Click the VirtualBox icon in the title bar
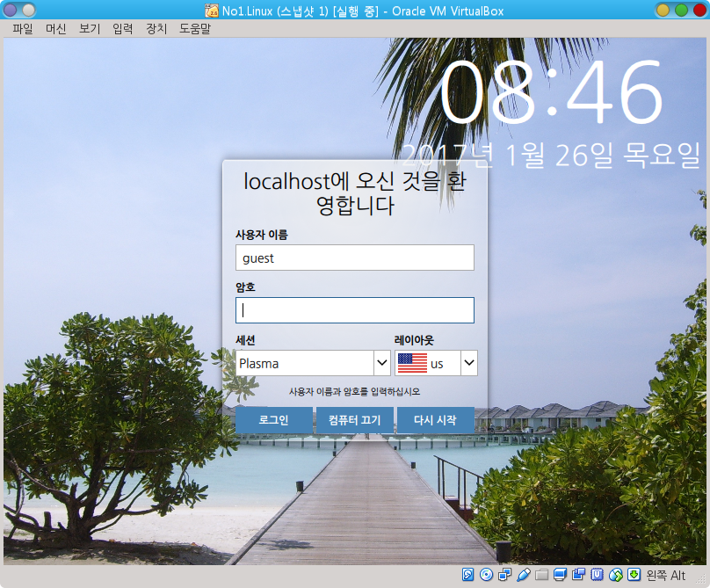This screenshot has width=710, height=588. 212,11
